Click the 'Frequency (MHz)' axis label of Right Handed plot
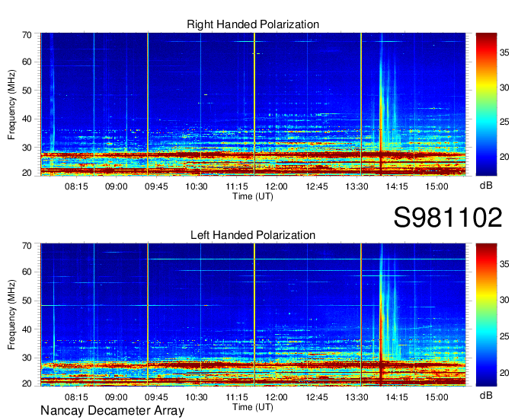Viewport: 518px width, 420px height. click(11, 104)
